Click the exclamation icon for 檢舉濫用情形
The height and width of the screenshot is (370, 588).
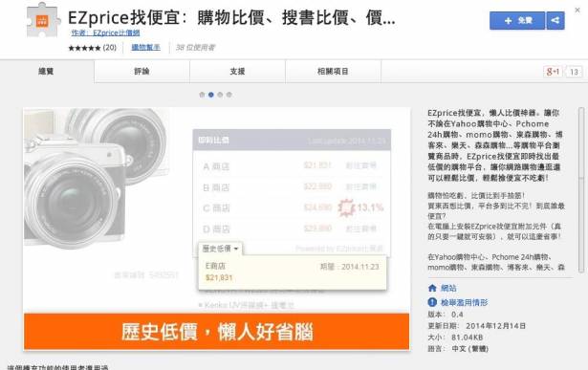[x=432, y=302]
